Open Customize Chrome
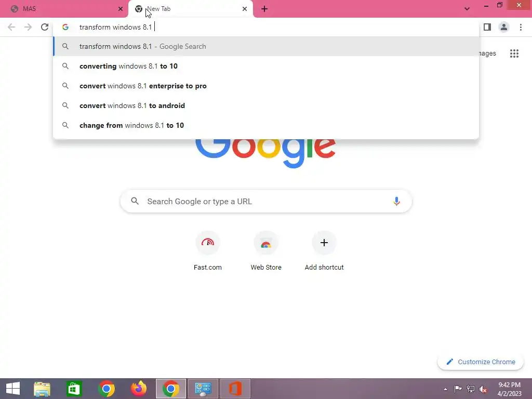 (481, 362)
